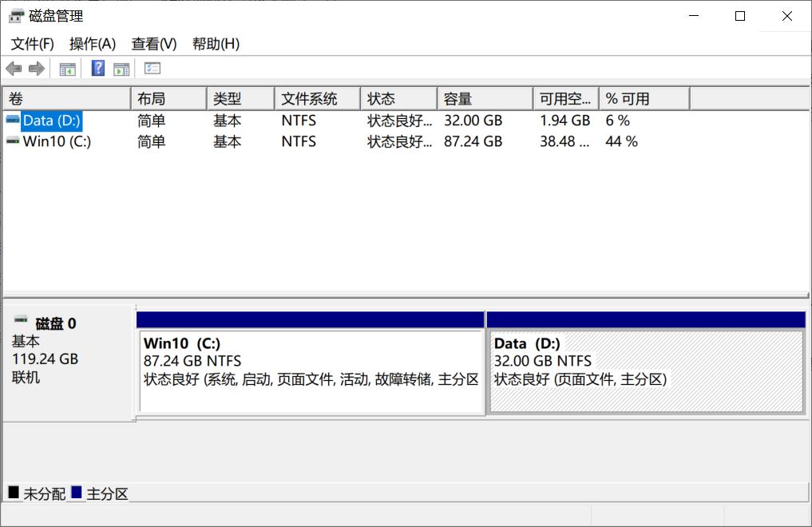
Task: Toggle the console tree pane icon
Action: point(67,69)
